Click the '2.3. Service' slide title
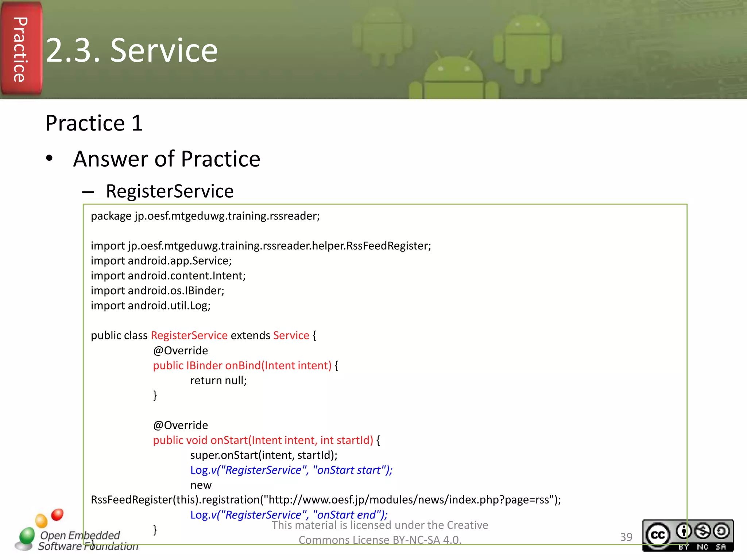This screenshot has height=560, width=747. tap(132, 50)
